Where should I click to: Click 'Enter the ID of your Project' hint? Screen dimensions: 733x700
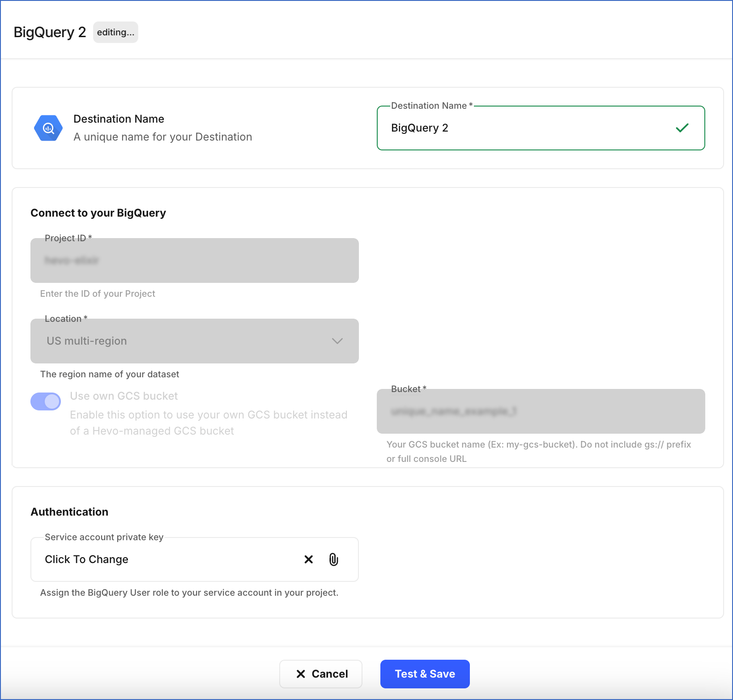(98, 294)
